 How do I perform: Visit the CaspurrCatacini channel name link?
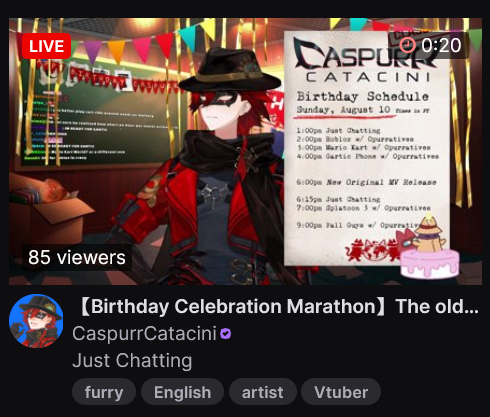(x=144, y=333)
